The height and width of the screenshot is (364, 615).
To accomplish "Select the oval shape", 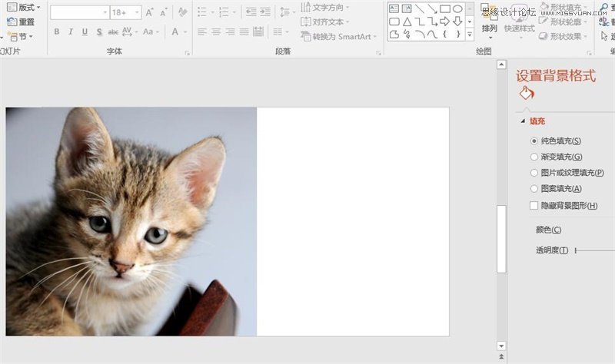I will tap(457, 8).
